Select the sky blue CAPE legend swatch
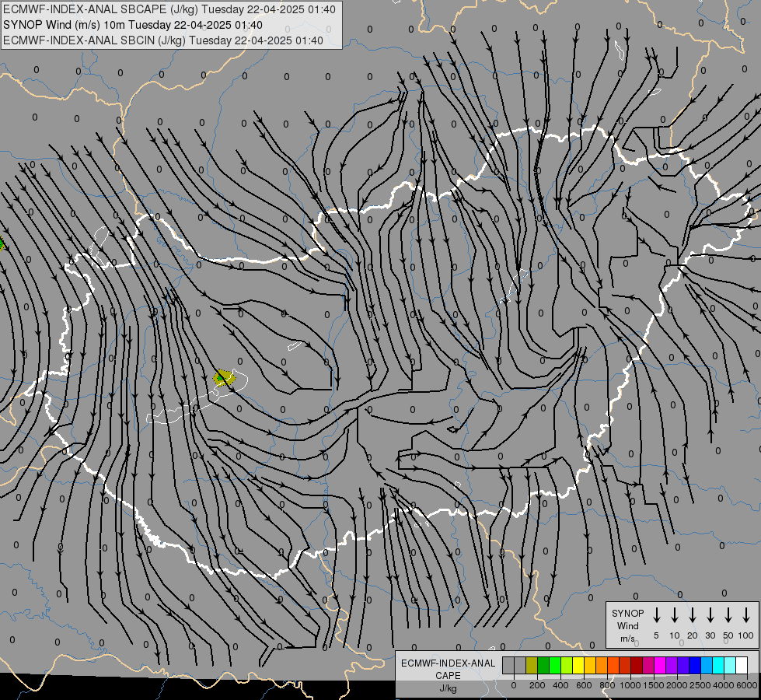Image resolution: width=761 pixels, height=700 pixels. pyautogui.click(x=706, y=665)
